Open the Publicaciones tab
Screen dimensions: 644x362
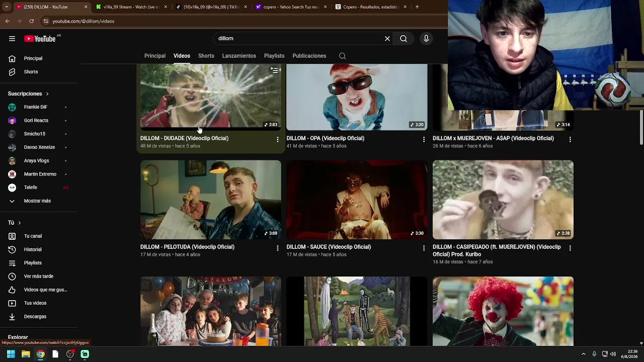click(x=309, y=56)
